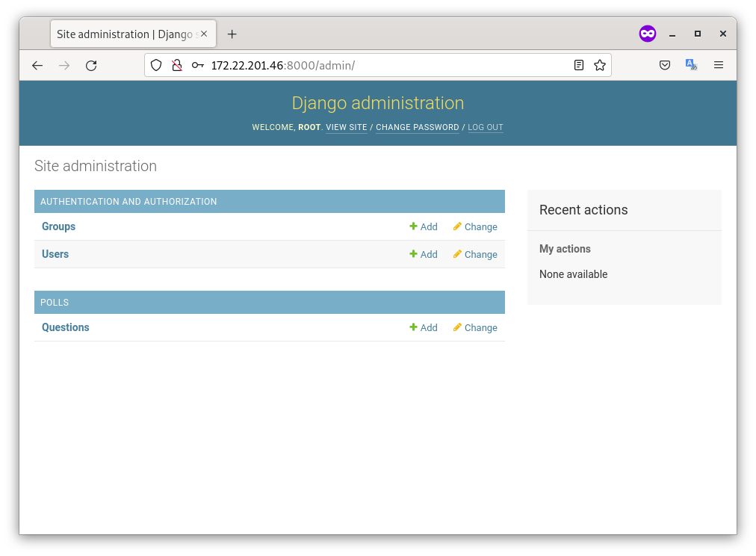Click the CHANGE PASSWORD link

[x=417, y=128]
